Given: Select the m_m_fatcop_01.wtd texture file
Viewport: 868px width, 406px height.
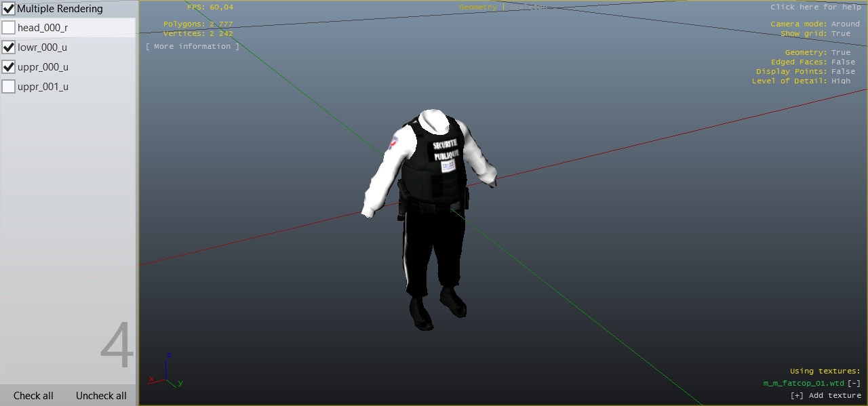Looking at the screenshot, I should pyautogui.click(x=804, y=384).
